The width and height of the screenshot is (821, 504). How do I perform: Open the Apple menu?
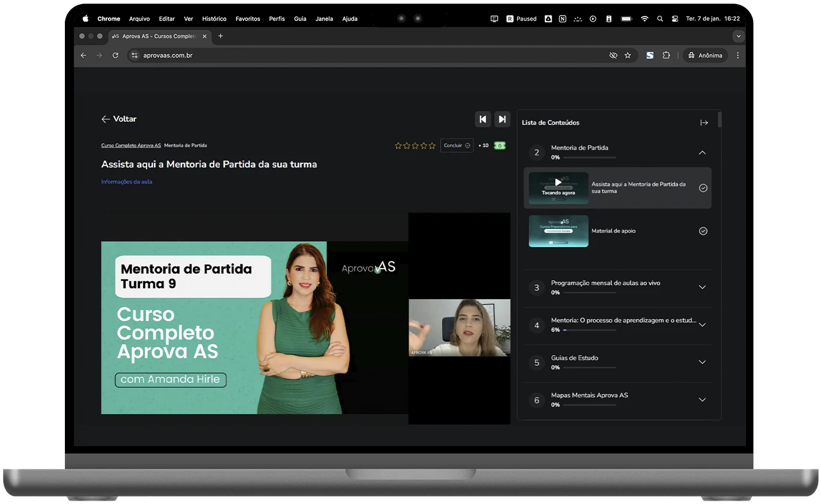[86, 19]
